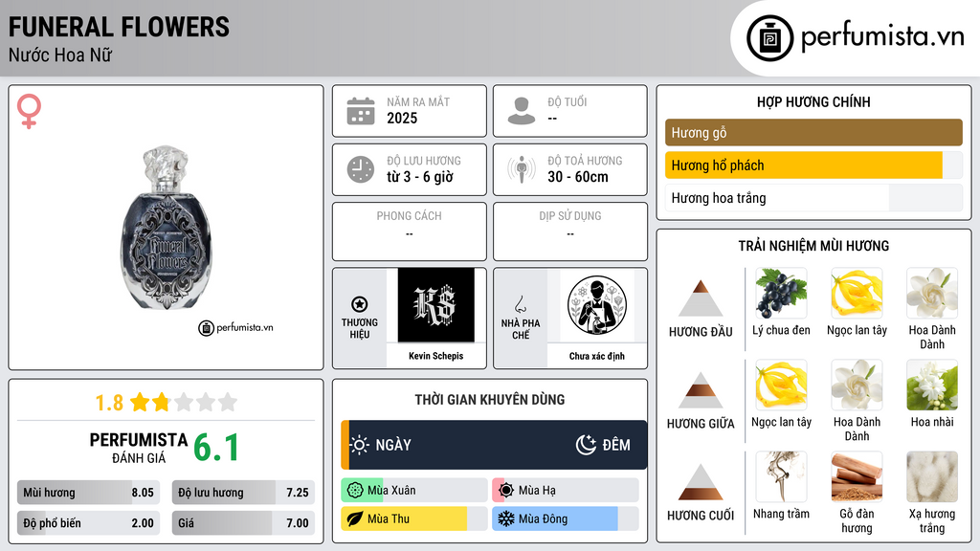
Task: Click the Độ lưu hương 7.25 score bar
Action: tap(243, 493)
